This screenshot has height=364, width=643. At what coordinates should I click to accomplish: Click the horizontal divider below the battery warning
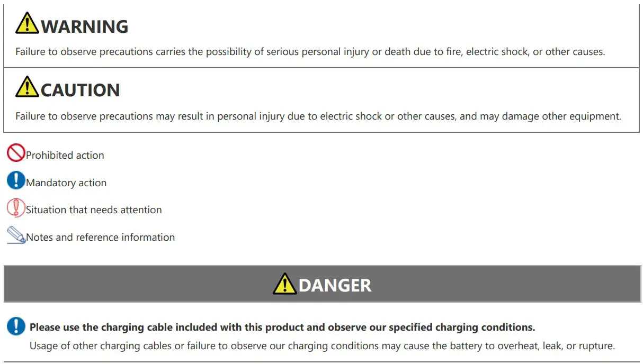[x=322, y=362]
